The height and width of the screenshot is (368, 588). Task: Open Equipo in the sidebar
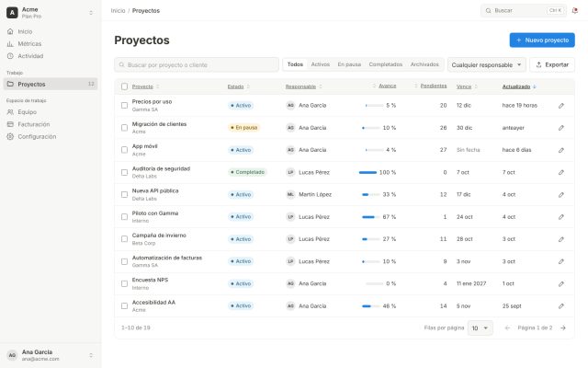click(51, 112)
